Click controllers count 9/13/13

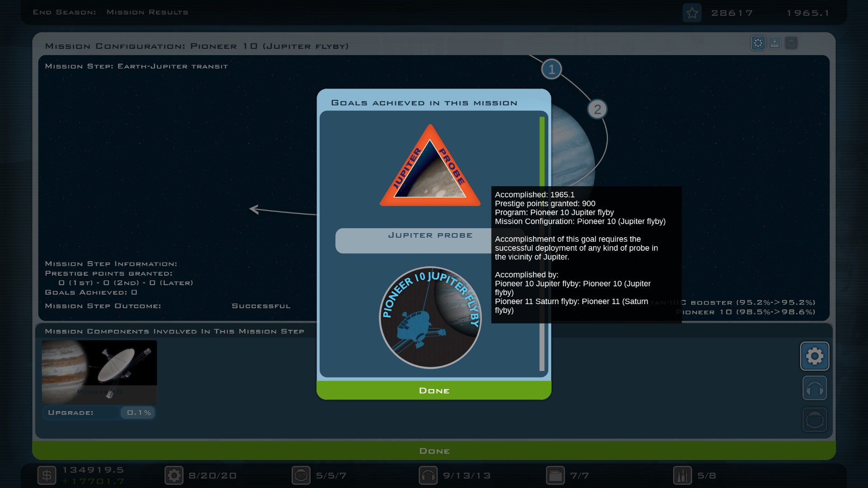pos(467,475)
